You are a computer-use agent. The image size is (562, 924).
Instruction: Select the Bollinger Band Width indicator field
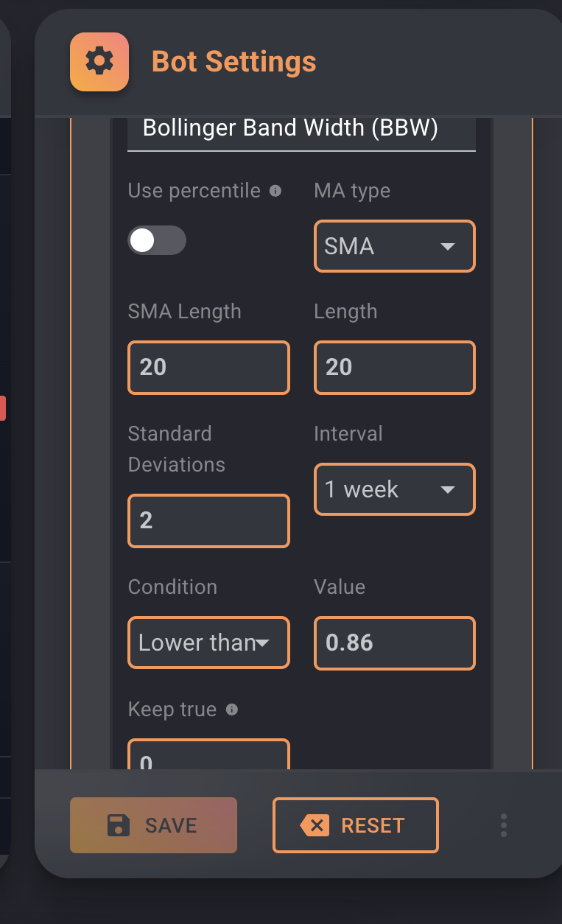coord(301,130)
